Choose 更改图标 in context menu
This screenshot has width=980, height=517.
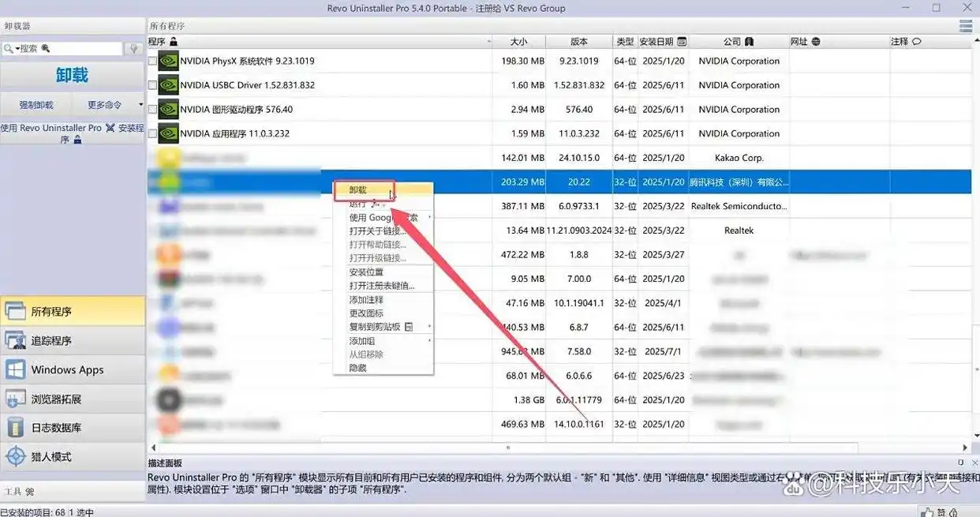(383, 313)
